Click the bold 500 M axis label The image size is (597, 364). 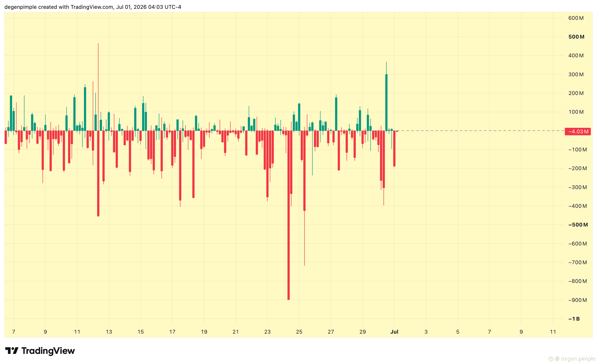(577, 37)
